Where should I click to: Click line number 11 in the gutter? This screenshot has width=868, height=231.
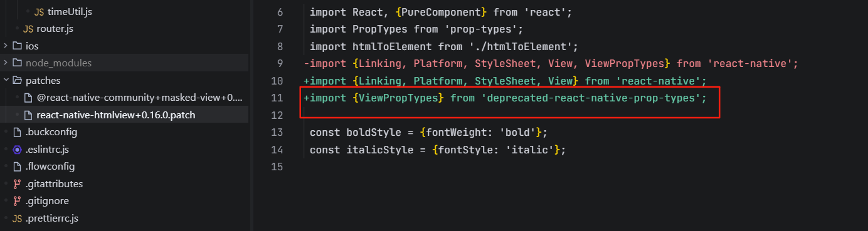coord(277,98)
